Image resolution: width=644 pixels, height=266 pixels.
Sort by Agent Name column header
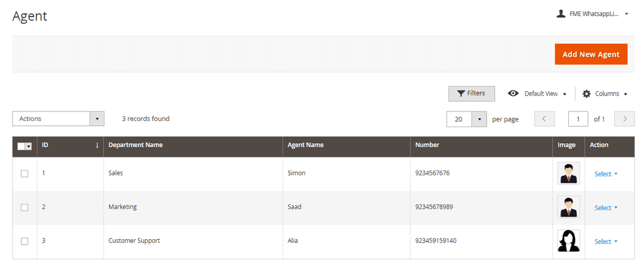pyautogui.click(x=305, y=145)
